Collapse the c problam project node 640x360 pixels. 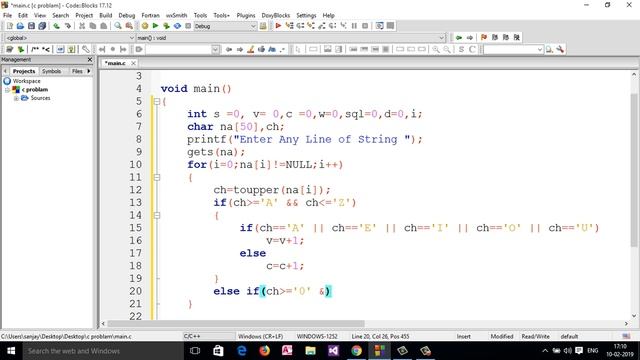pyautogui.click(x=7, y=89)
